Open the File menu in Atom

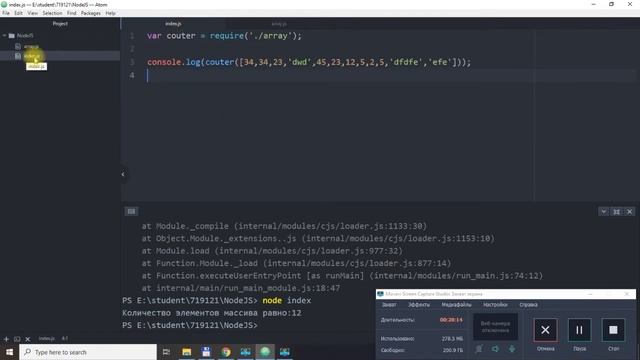point(6,13)
